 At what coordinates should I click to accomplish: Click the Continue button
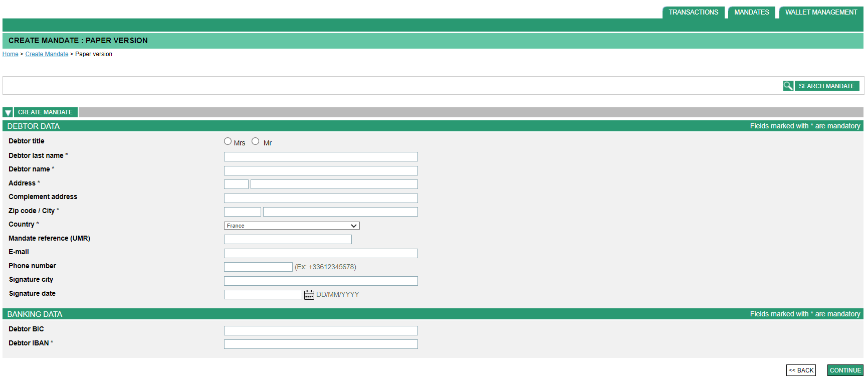point(845,370)
